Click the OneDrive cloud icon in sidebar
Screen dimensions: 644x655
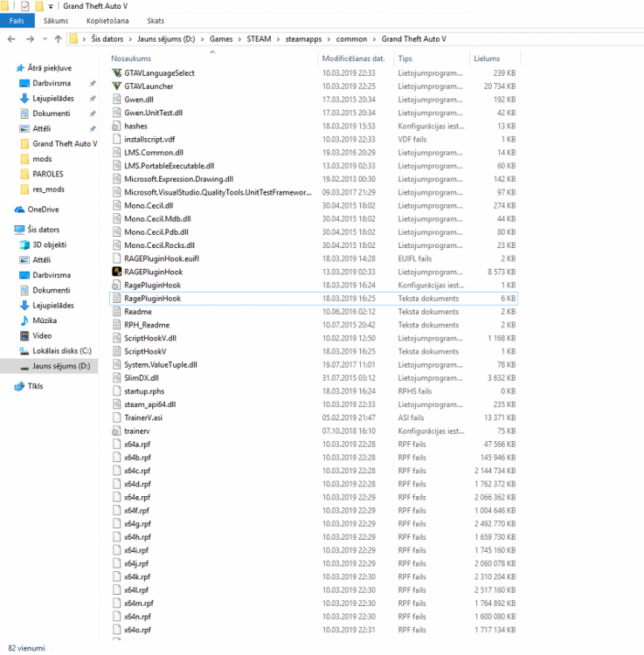point(19,210)
